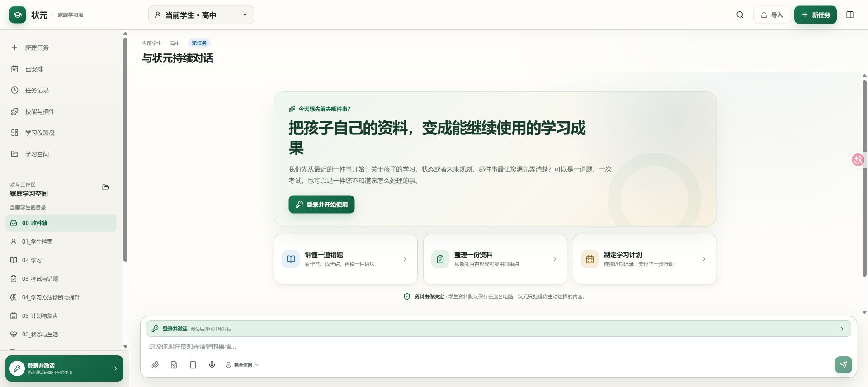Go to 技能与插件
Screen dimensions: 868x387
[x=61, y=111]
